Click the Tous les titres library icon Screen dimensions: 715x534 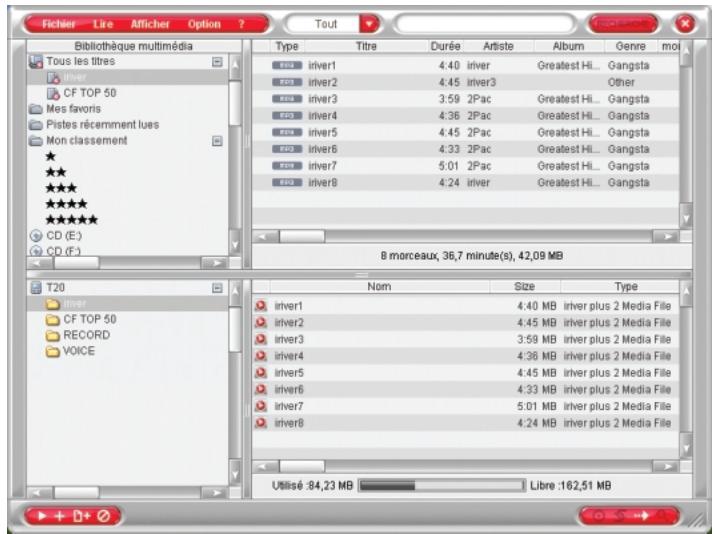click(x=36, y=62)
